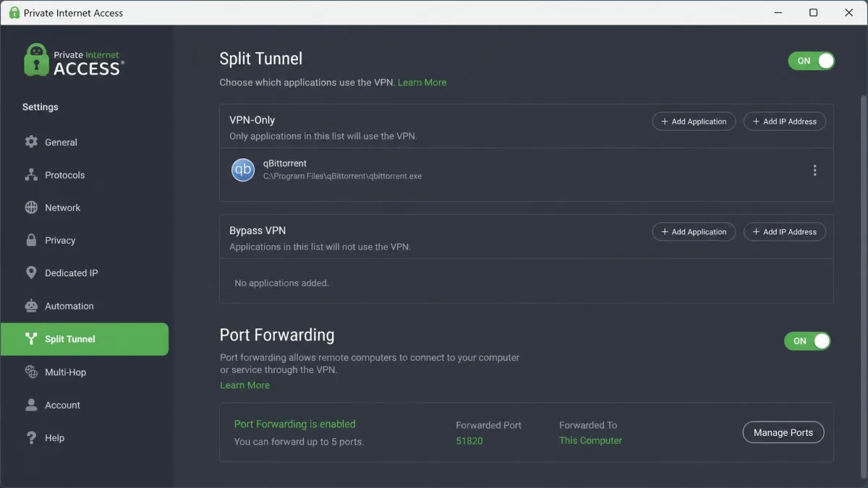Click the Network globe icon

[31, 207]
